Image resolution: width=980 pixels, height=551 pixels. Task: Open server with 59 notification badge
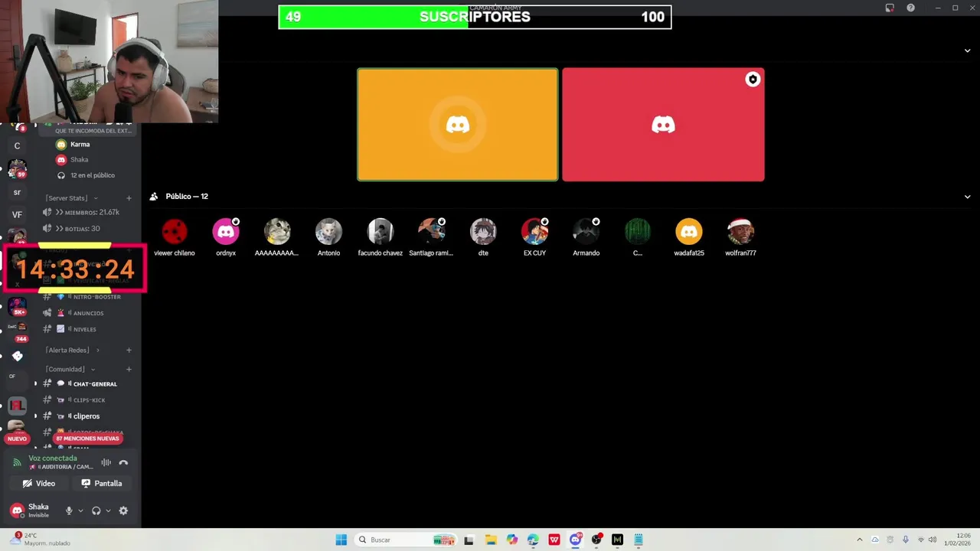(17, 168)
